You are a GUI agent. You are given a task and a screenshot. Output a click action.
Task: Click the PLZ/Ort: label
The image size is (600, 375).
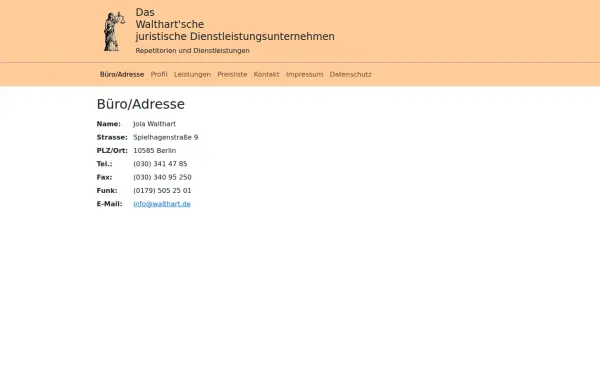point(112,150)
